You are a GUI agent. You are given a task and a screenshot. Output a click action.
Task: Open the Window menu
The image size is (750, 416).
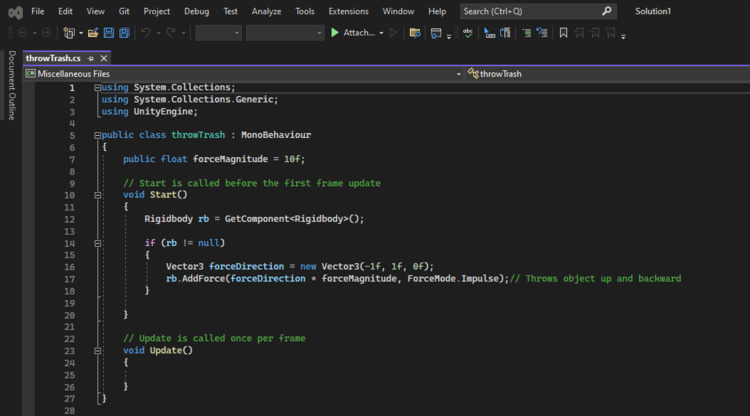[x=398, y=11]
